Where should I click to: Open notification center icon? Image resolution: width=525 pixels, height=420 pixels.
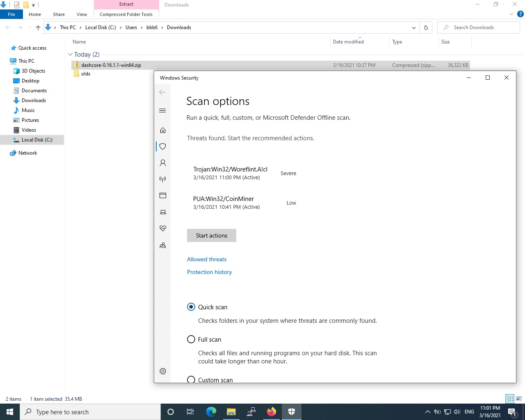pyautogui.click(x=512, y=412)
